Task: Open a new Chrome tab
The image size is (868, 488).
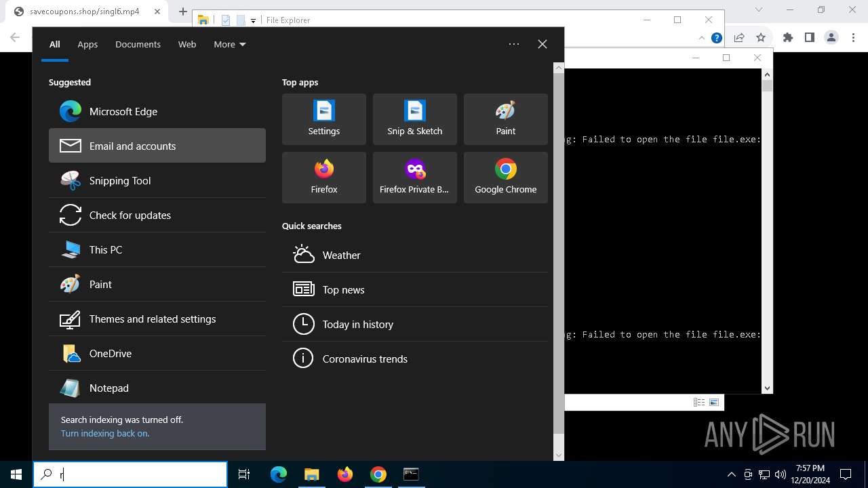Action: tap(183, 12)
